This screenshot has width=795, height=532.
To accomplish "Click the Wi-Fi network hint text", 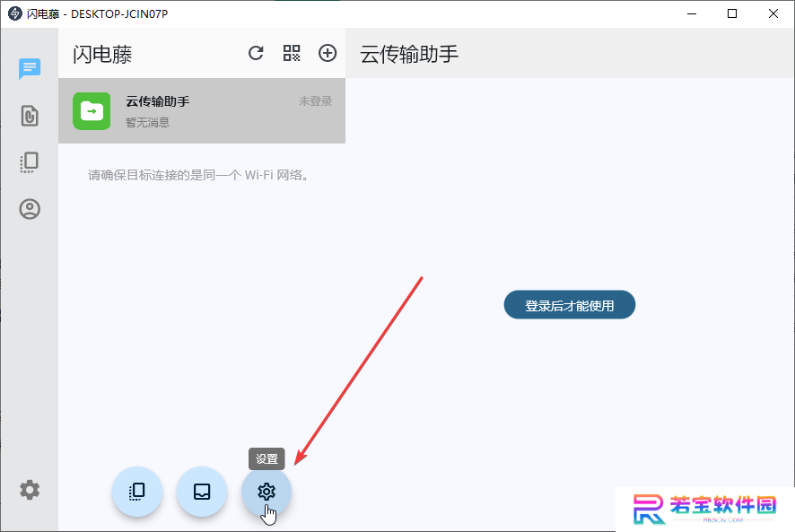I will (x=198, y=176).
